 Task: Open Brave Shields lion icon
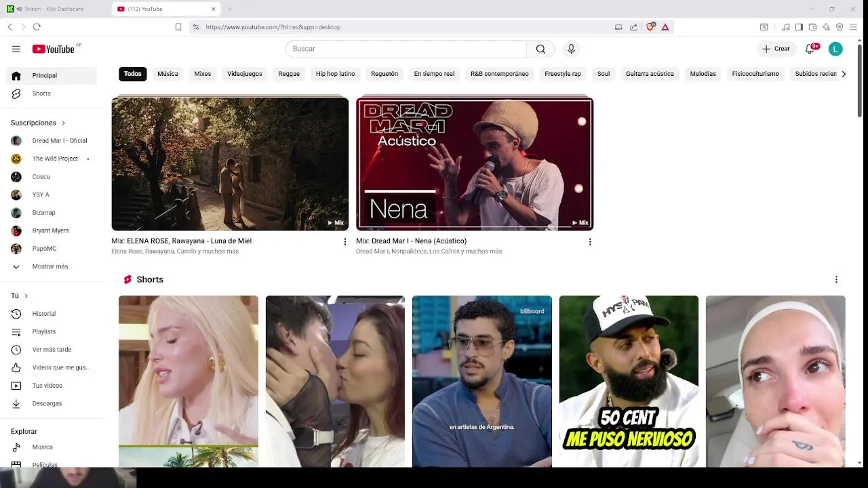click(650, 27)
